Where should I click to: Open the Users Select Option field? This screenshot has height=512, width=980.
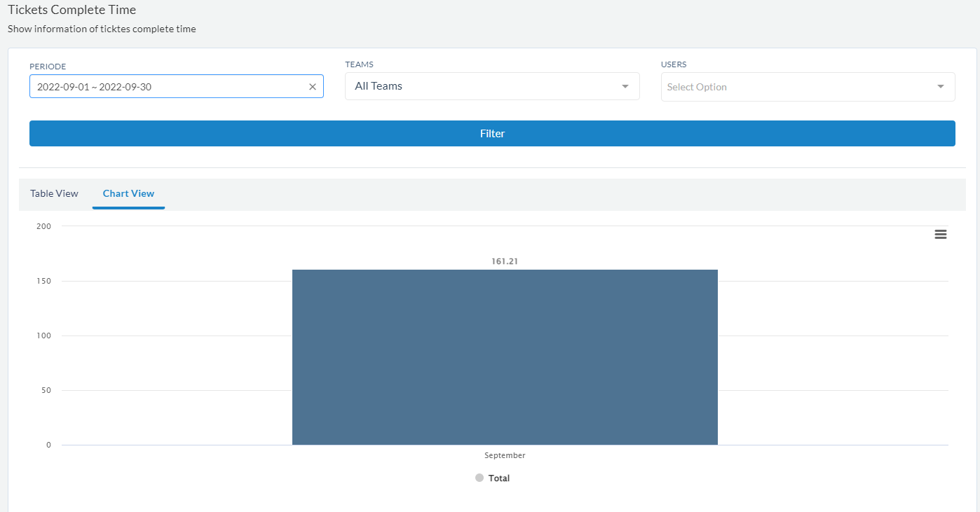pos(808,87)
